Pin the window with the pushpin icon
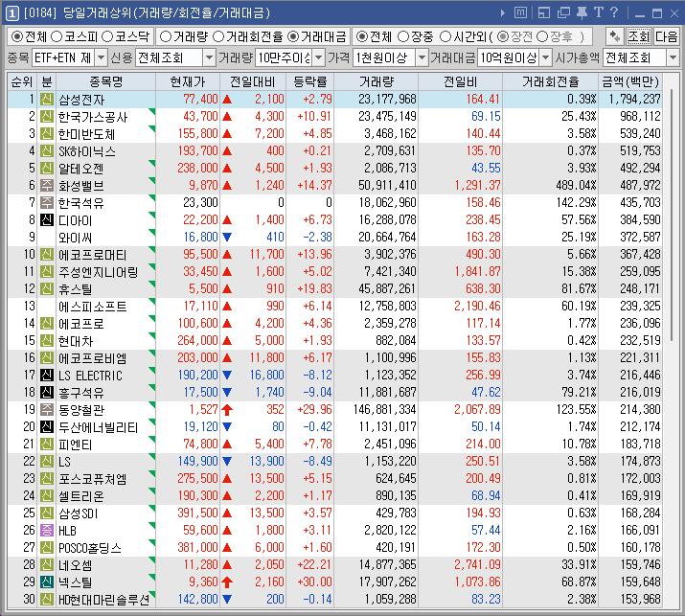 [x=582, y=12]
